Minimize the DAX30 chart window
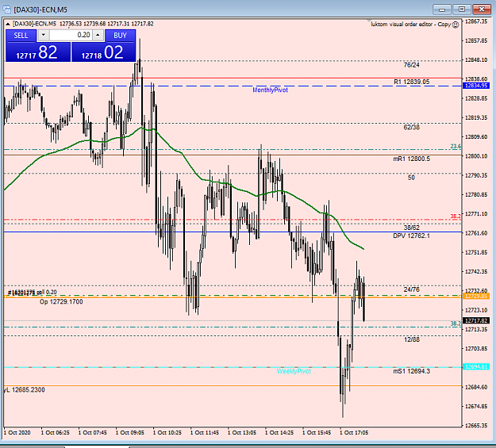The width and height of the screenshot is (496, 448). (442, 10)
